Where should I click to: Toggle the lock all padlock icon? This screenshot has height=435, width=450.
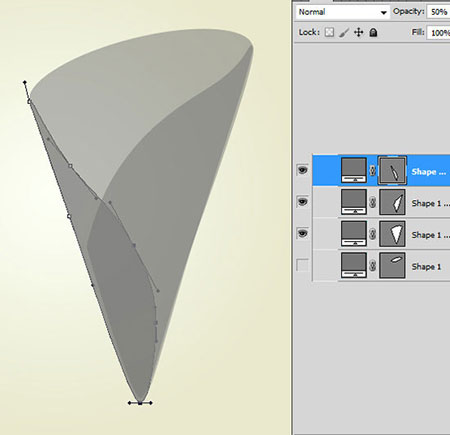point(373,32)
